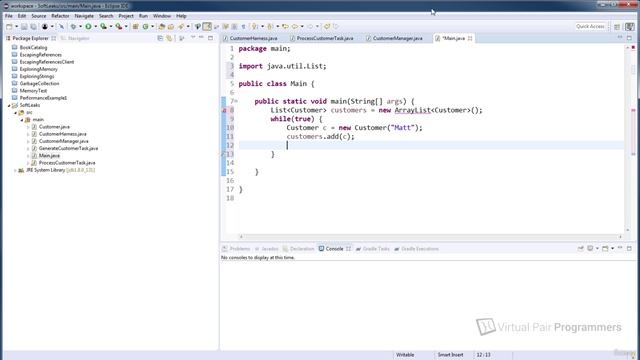Image resolution: width=640 pixels, height=360 pixels.
Task: Pin the Console view icon
Action: 581,248
